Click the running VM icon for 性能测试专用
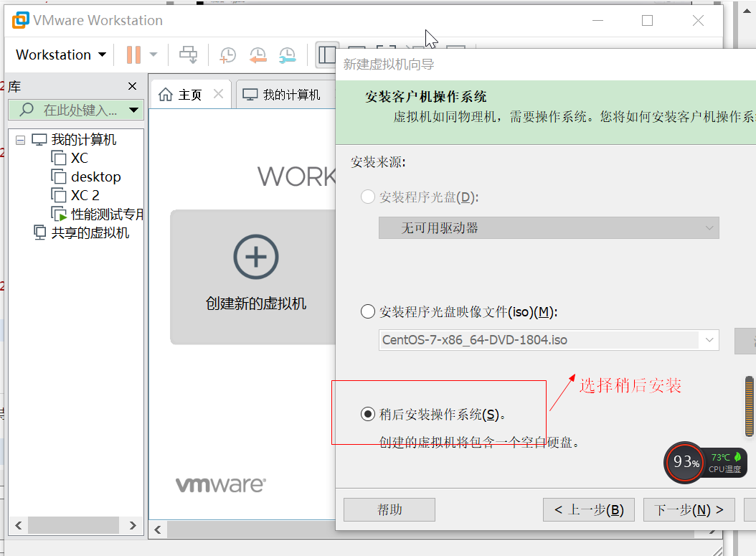This screenshot has width=756, height=556. tap(59, 214)
